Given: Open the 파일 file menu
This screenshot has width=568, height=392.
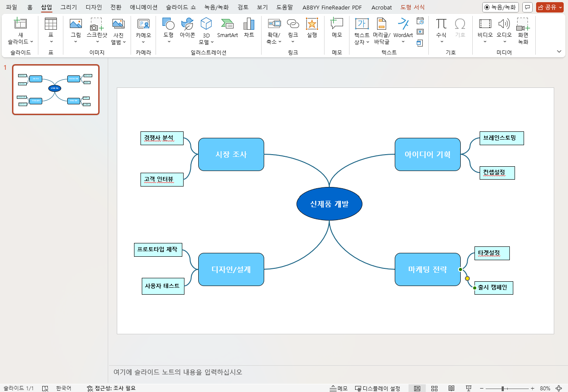Looking at the screenshot, I should pos(12,7).
